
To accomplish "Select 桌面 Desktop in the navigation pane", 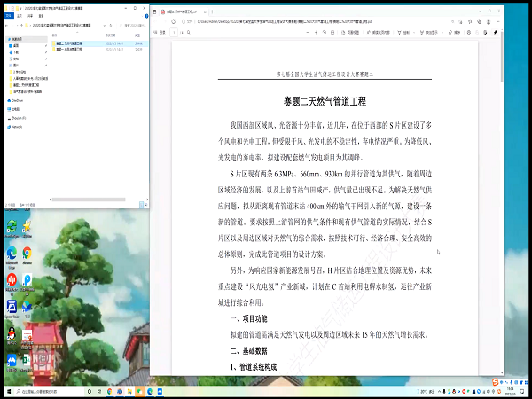I will [16, 45].
